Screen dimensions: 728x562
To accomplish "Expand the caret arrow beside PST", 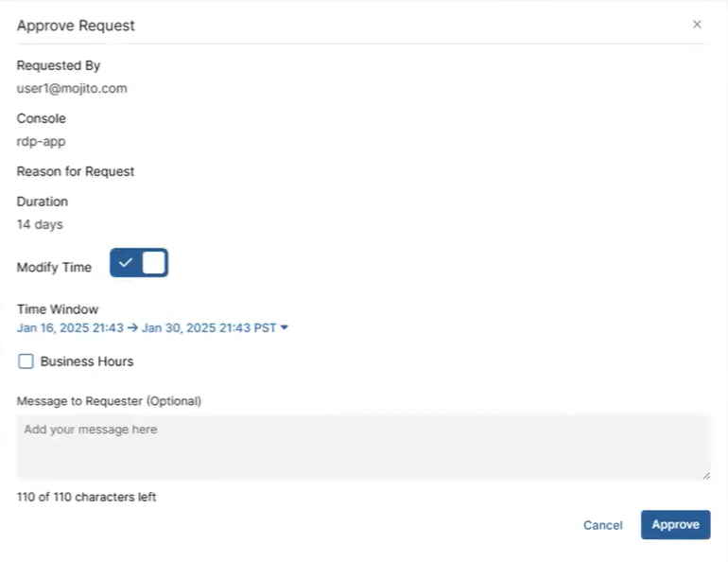I will coord(285,328).
